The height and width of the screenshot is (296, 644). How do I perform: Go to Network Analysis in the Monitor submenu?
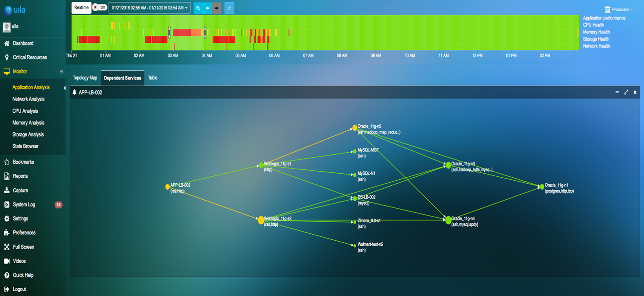(29, 99)
